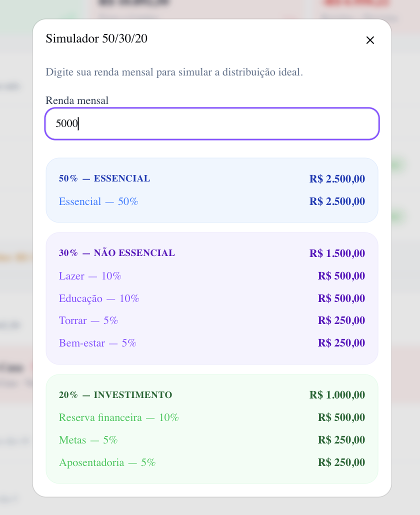Click the Essencial R$ 2.500,00 header amount

pos(337,178)
